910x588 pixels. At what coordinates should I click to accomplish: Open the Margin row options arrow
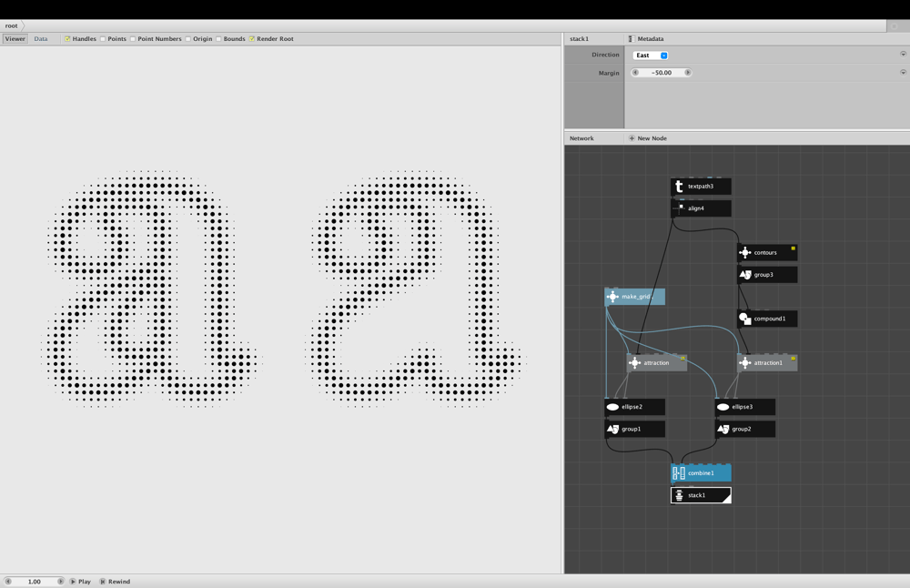click(903, 73)
